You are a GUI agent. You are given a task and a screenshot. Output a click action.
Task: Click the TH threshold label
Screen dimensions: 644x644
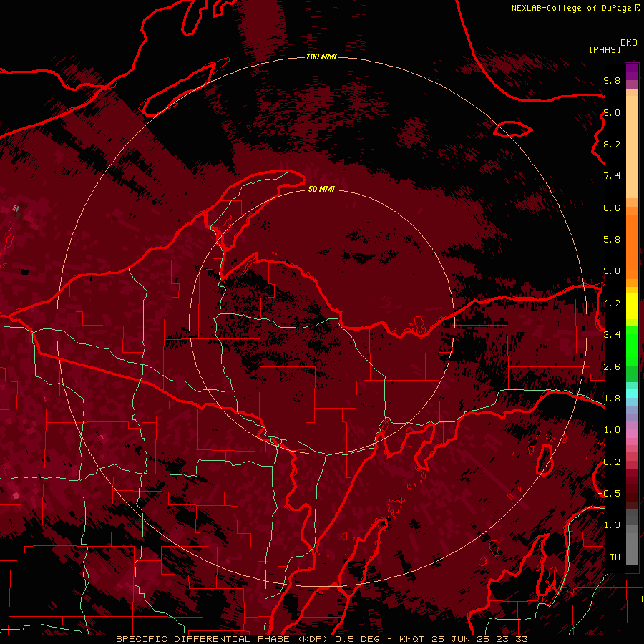coord(615,557)
